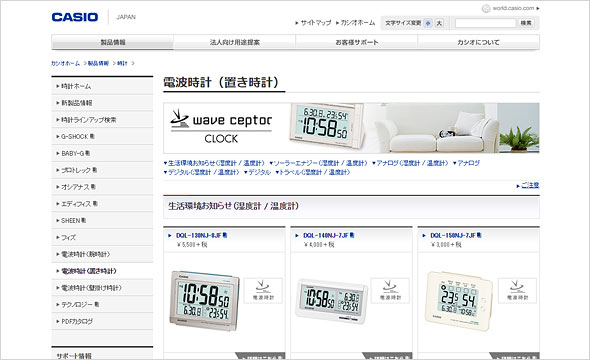This screenshot has width=590, height=360.
Task: Open the 製品情報 tab
Action: pyautogui.click(x=113, y=42)
